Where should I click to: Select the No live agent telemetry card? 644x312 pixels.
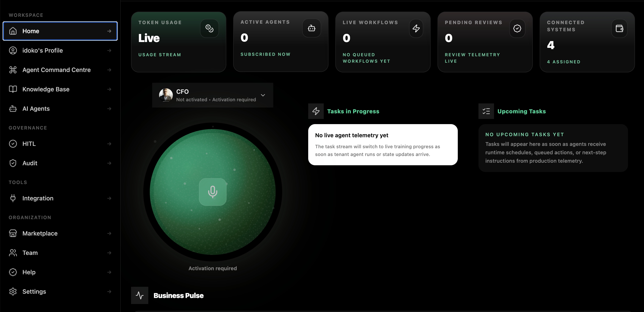pos(383,145)
